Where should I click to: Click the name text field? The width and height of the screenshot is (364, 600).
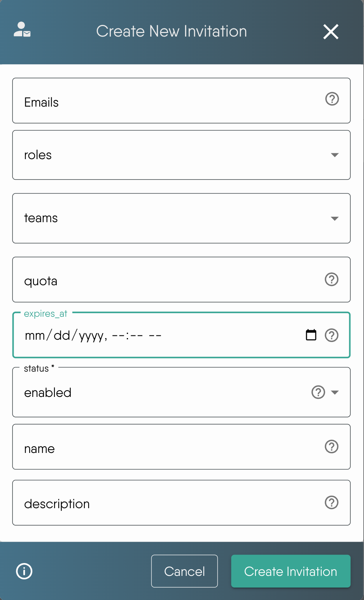[x=156, y=447]
